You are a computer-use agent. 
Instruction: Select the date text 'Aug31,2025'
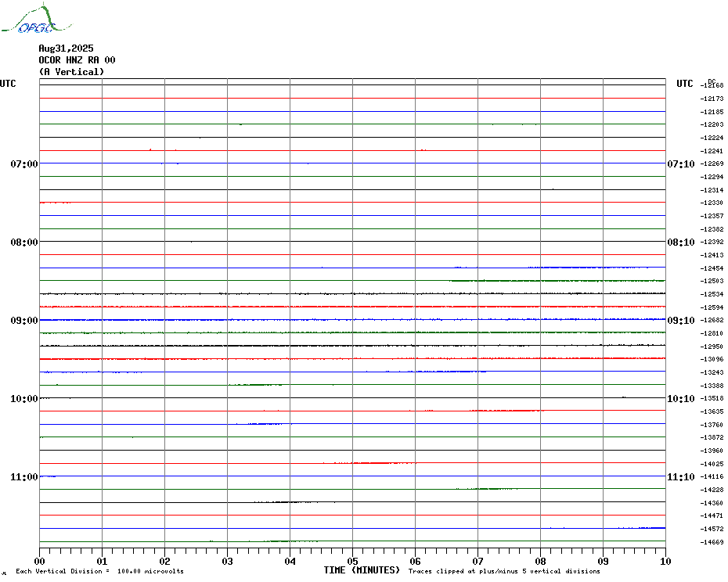pos(66,48)
